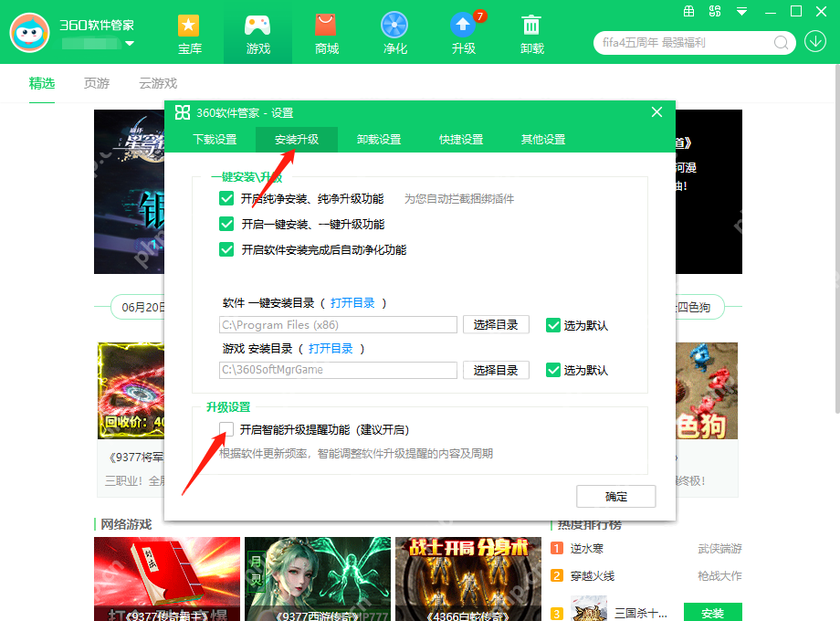Toggle 选为默认 for software directory

coord(553,325)
